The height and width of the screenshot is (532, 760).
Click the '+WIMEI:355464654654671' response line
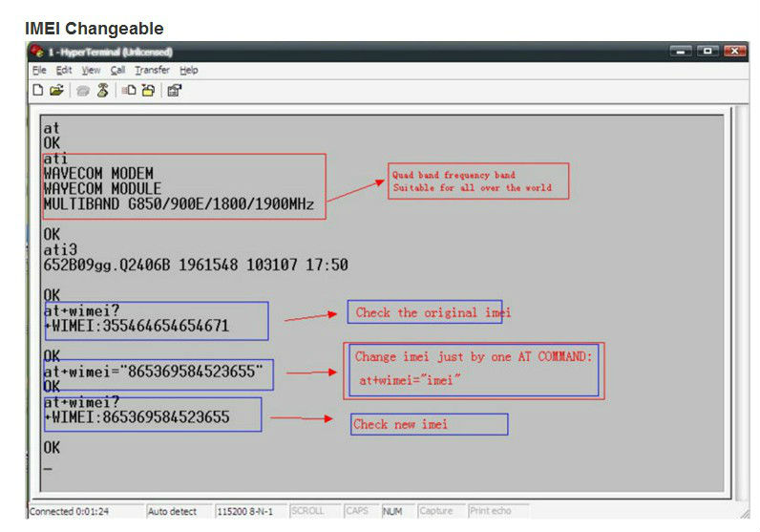137,326
